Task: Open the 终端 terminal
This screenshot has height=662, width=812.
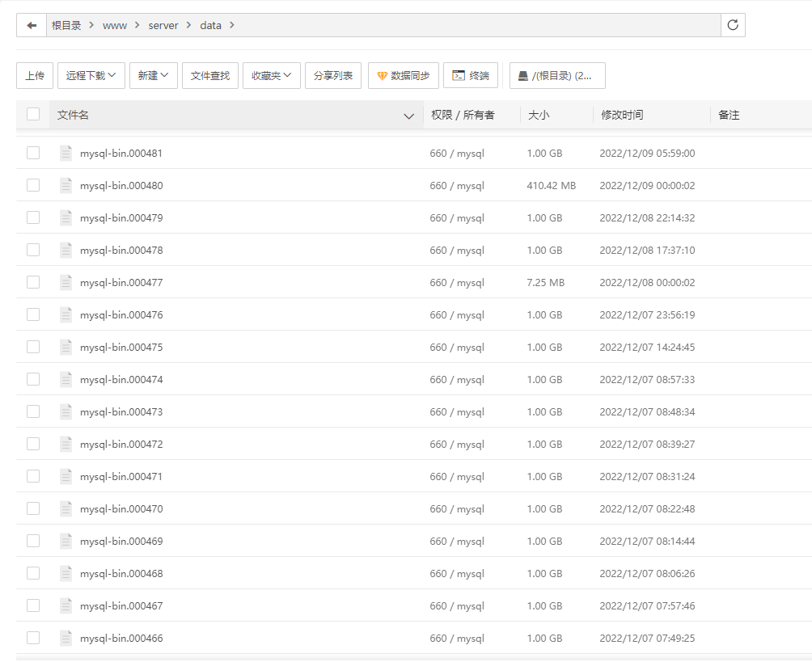Action: (x=471, y=75)
